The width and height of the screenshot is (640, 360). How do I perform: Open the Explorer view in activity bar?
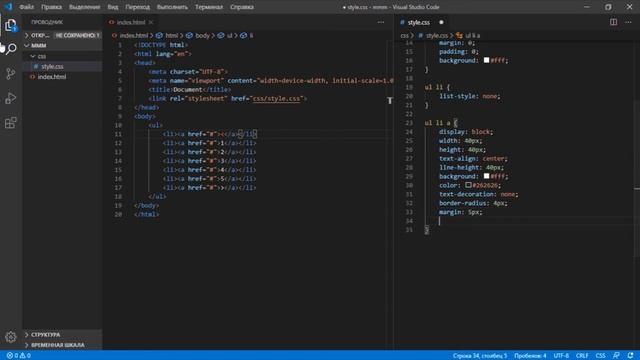[x=11, y=25]
